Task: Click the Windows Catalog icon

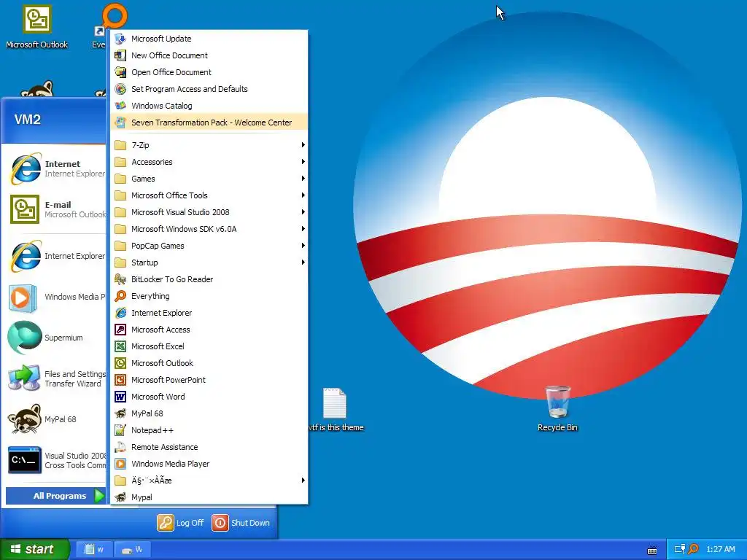Action: click(120, 106)
